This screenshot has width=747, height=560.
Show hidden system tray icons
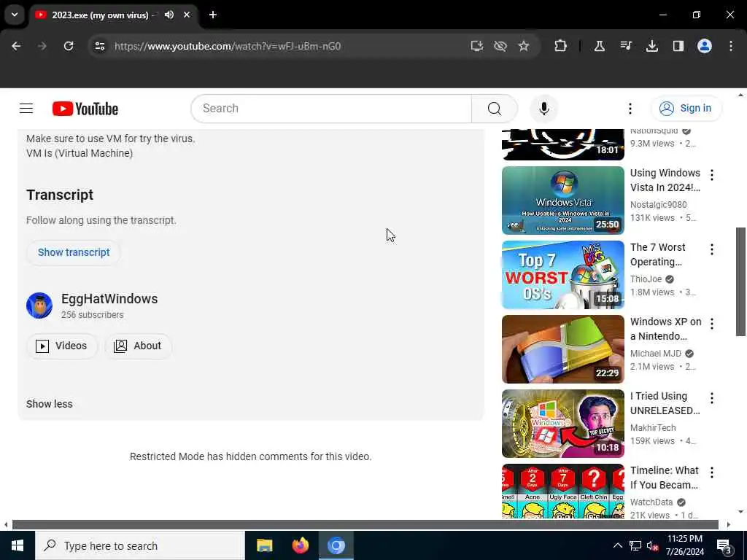[617, 545]
